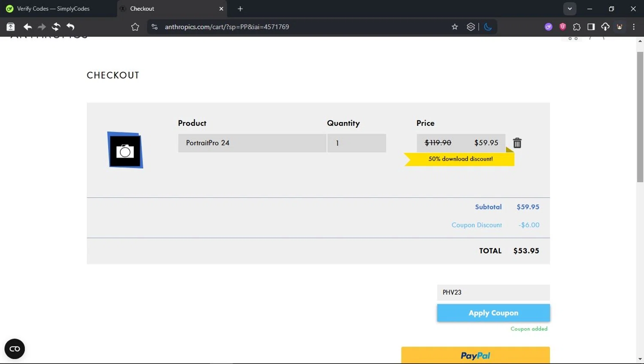Screen dimensions: 644x364
Task: Close the Checkout tab
Action: [x=221, y=9]
